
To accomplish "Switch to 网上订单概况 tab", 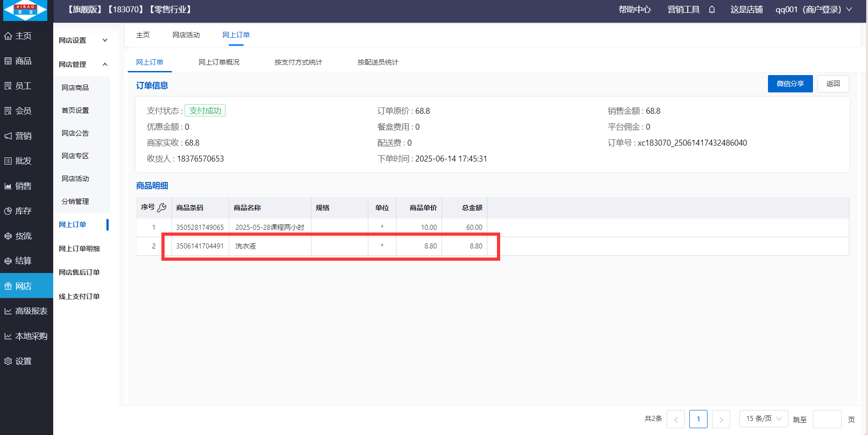I will (219, 62).
